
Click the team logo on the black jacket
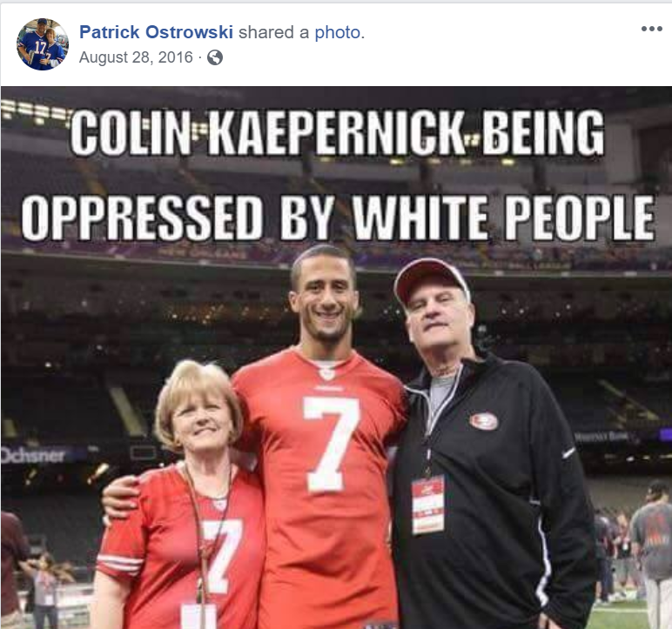(483, 421)
